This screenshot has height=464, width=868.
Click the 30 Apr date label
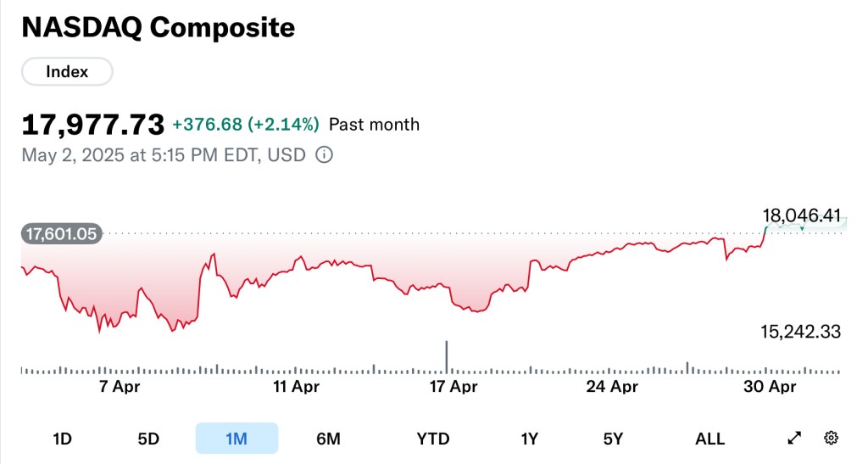click(770, 387)
